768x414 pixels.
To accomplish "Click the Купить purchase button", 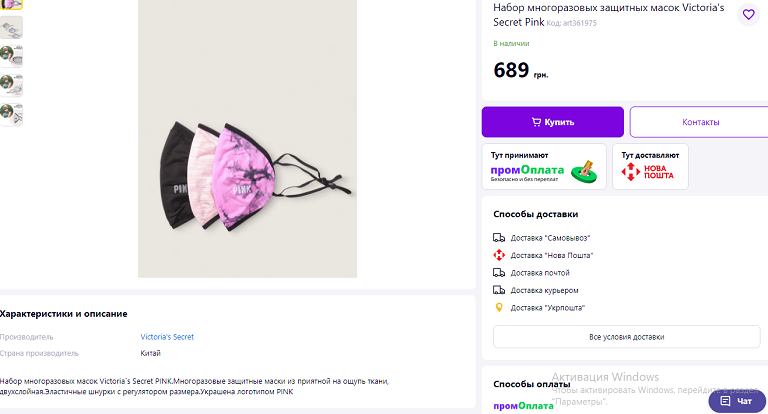I will click(552, 122).
